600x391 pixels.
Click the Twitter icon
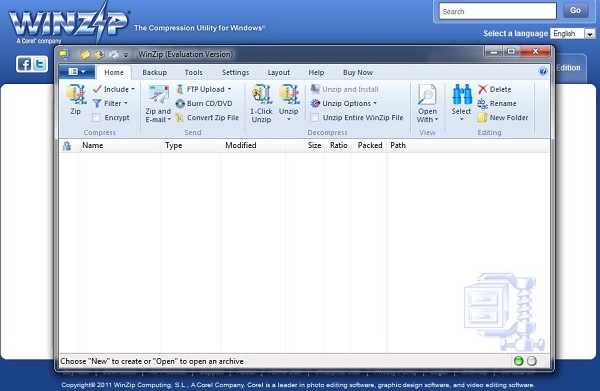click(40, 64)
